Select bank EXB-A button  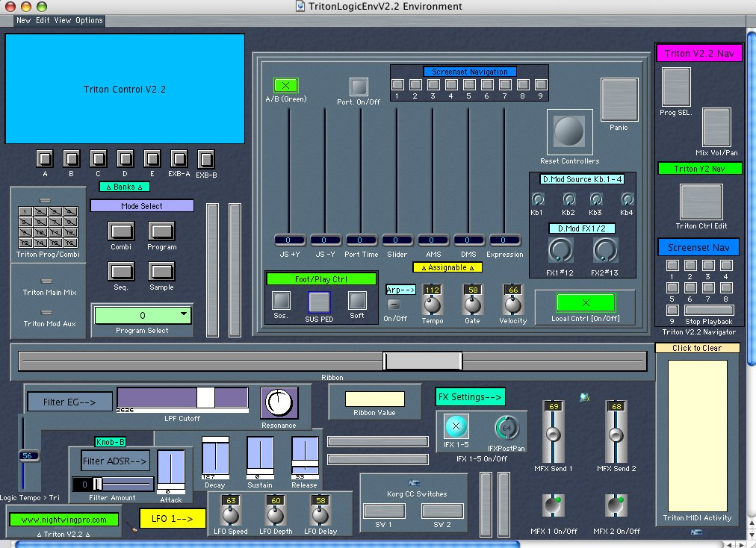179,158
